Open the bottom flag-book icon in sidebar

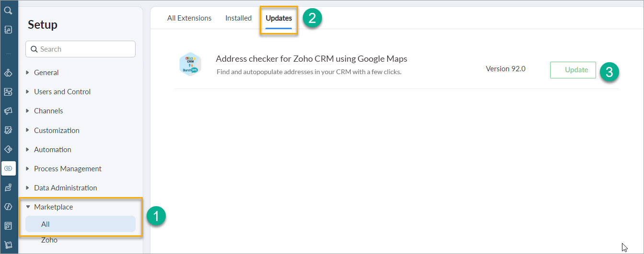tap(8, 244)
